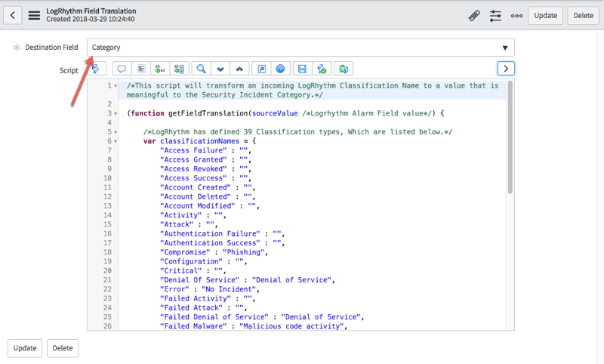Screen dimensions: 604x364
Task: Click line number 26 in gutter
Action: [107, 326]
